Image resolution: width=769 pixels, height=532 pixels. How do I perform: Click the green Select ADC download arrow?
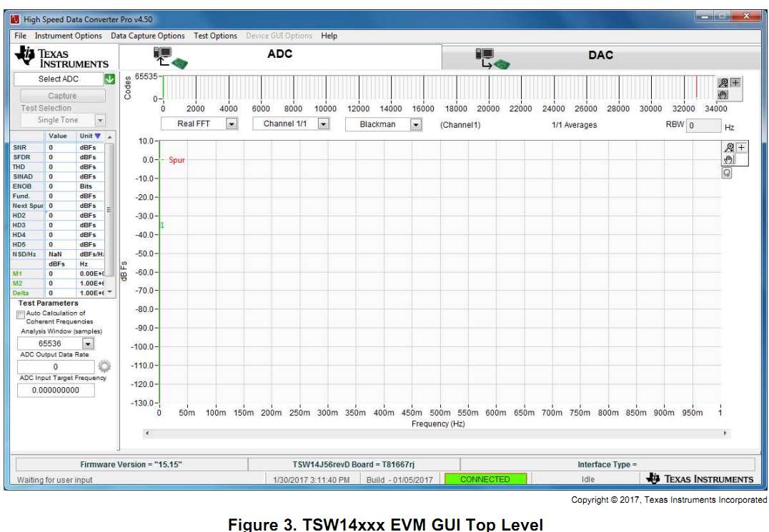109,79
